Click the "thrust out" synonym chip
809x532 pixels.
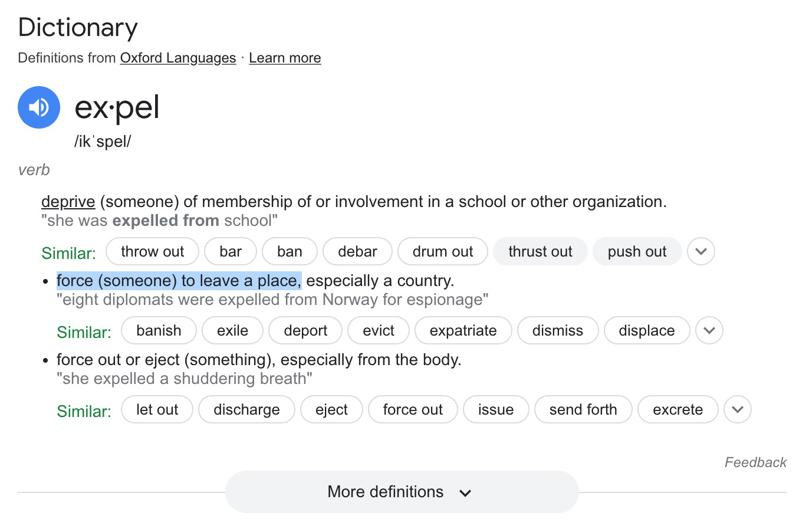pos(540,252)
